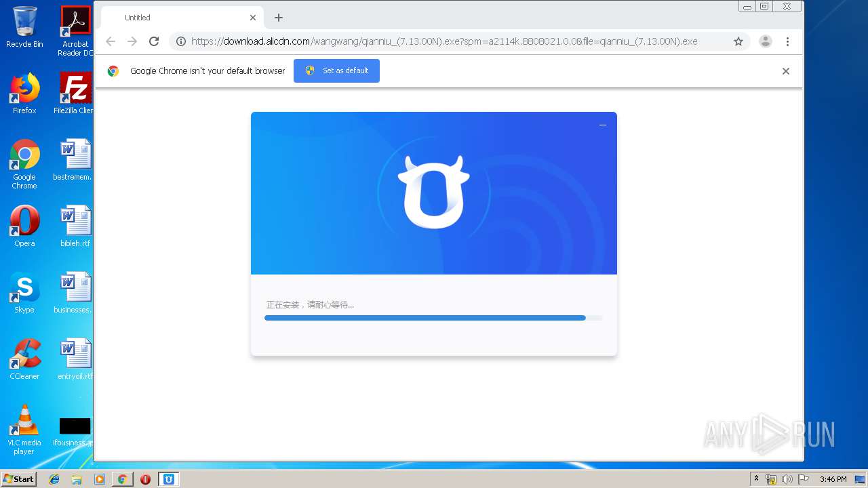Click the installing status text
The height and width of the screenshot is (488, 868).
tap(310, 305)
